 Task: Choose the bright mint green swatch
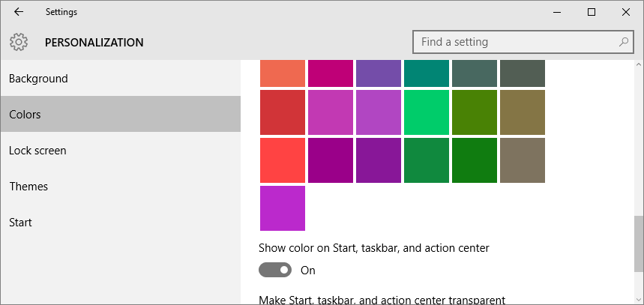[427, 112]
